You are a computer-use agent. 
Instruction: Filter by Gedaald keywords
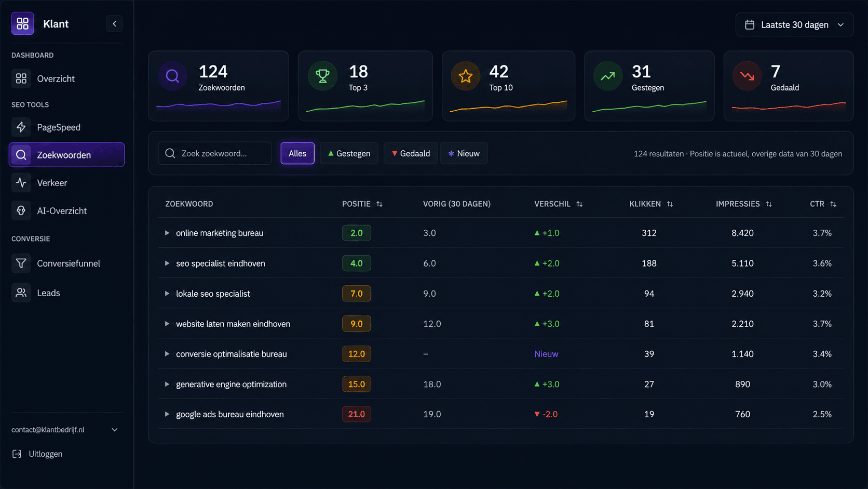[411, 153]
